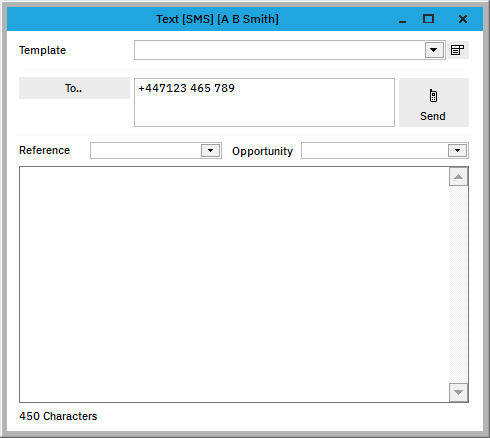
Task: Click the Text [SMS] [A B Smith] title bar
Action: pyautogui.click(x=217, y=19)
